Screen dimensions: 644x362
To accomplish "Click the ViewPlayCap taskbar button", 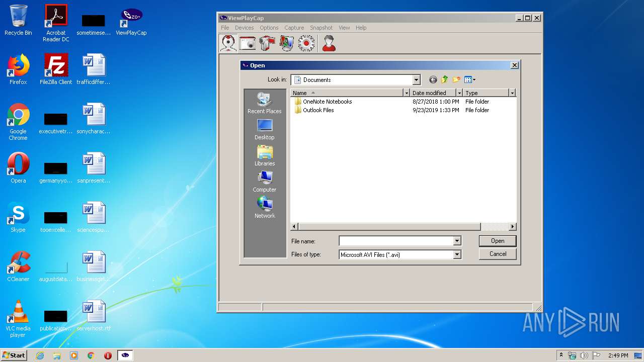I will (125, 355).
